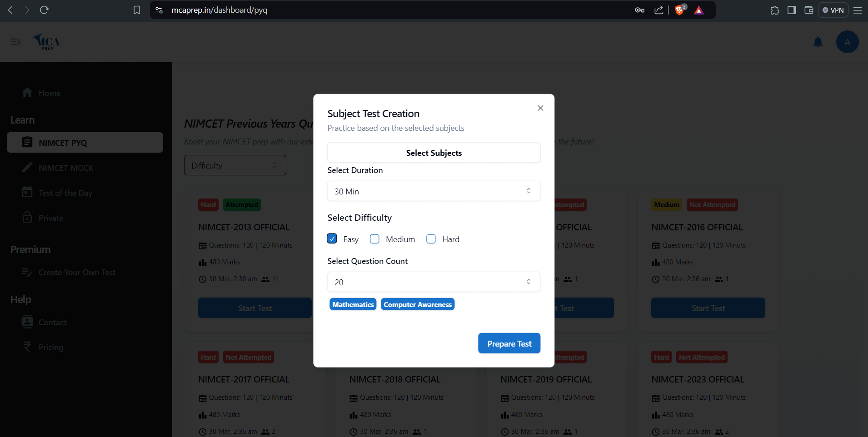Click the Medium badge on NIMCET-2016
This screenshot has width=868, height=437.
coord(667,205)
